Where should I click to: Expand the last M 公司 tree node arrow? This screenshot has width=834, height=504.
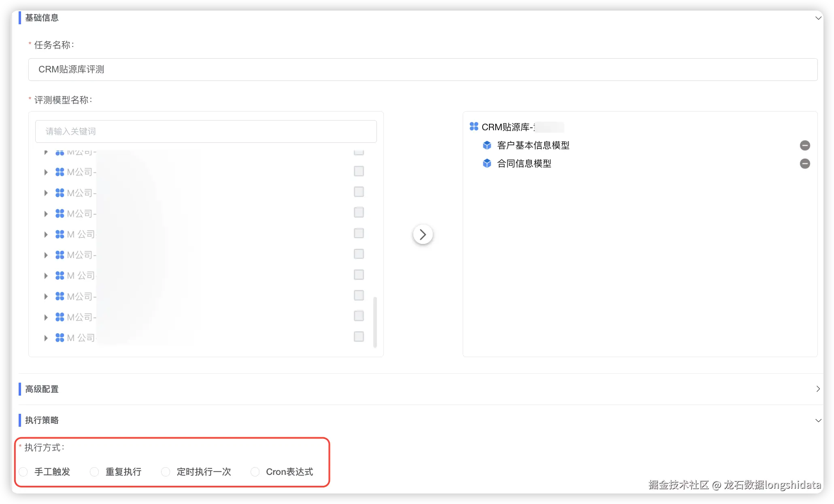(46, 338)
